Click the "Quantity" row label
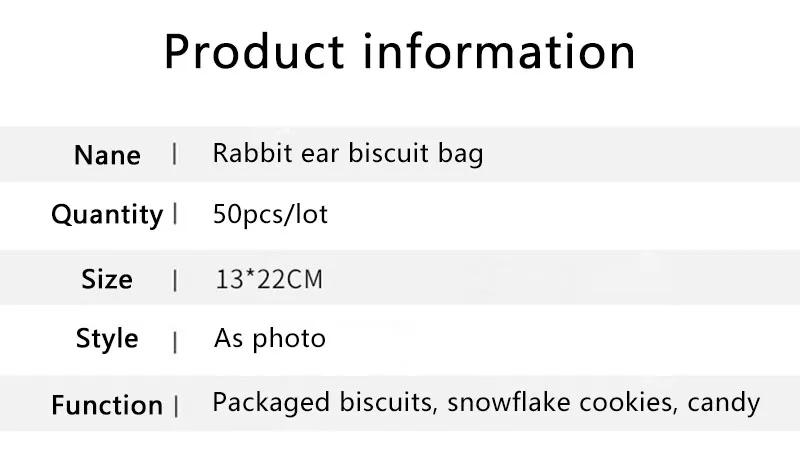 click(107, 215)
